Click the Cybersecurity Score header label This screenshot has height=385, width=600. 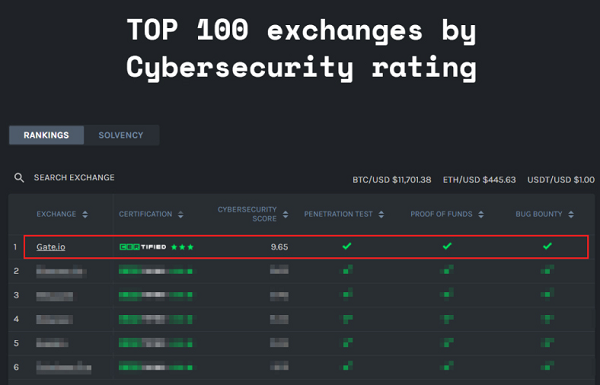tap(247, 214)
